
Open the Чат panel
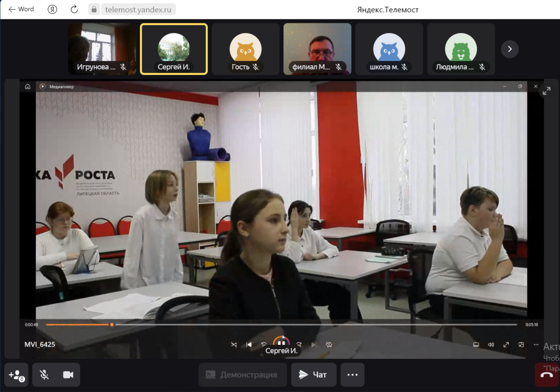point(313,375)
